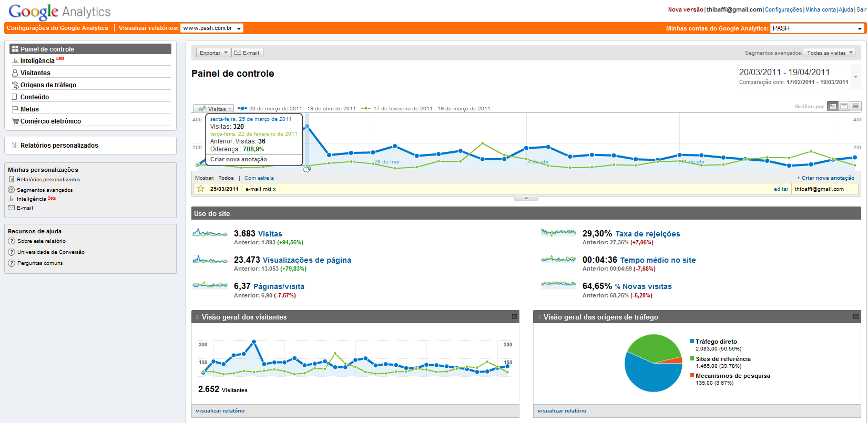Click the Conteúdo page icon
The image size is (868, 423).
[x=15, y=97]
